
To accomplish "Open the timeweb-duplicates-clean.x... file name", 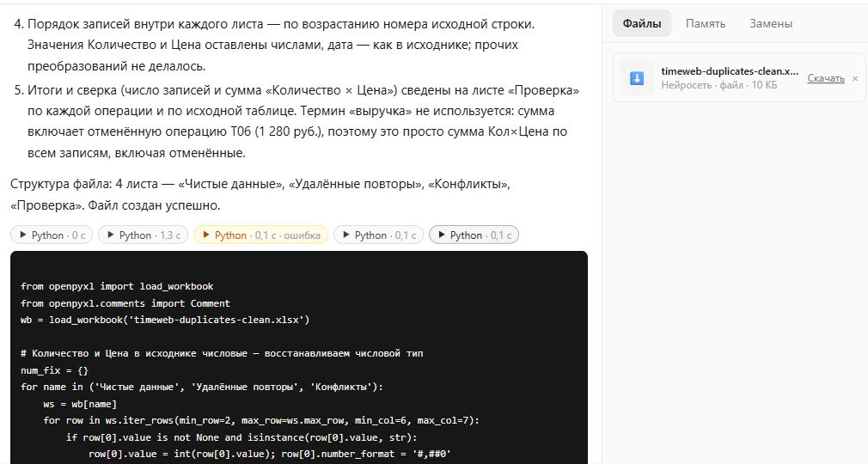I will click(730, 70).
